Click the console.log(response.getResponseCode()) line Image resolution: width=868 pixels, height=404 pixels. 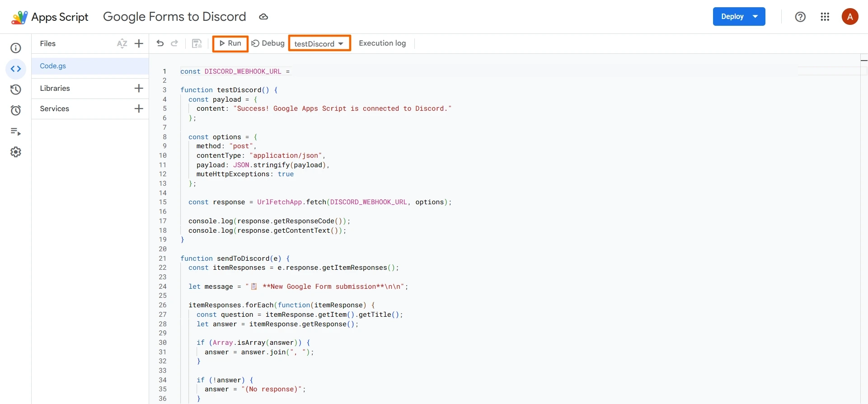(x=269, y=221)
